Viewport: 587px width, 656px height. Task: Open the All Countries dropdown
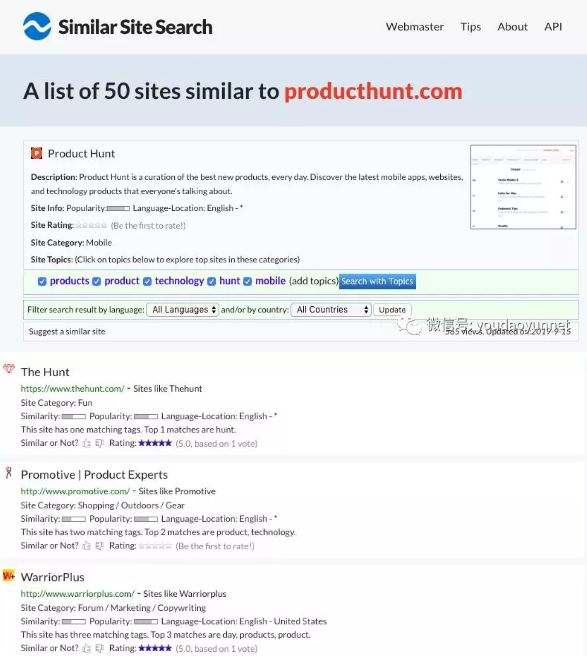[331, 310]
